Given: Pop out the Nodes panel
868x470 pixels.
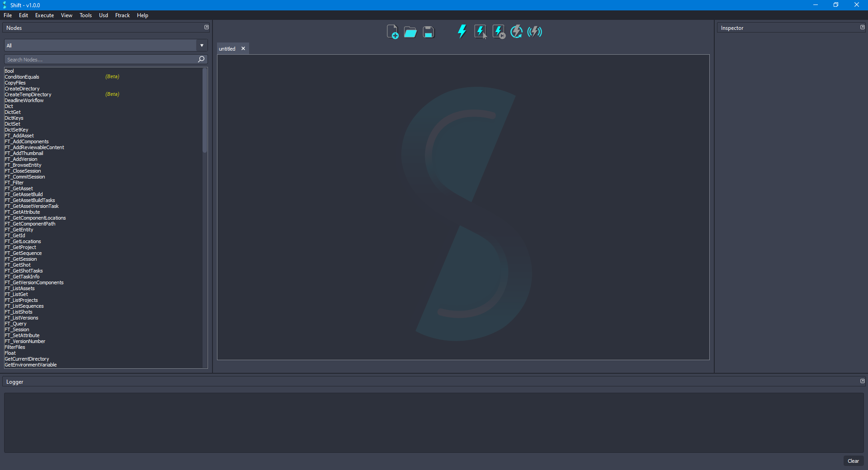Looking at the screenshot, I should pyautogui.click(x=207, y=27).
